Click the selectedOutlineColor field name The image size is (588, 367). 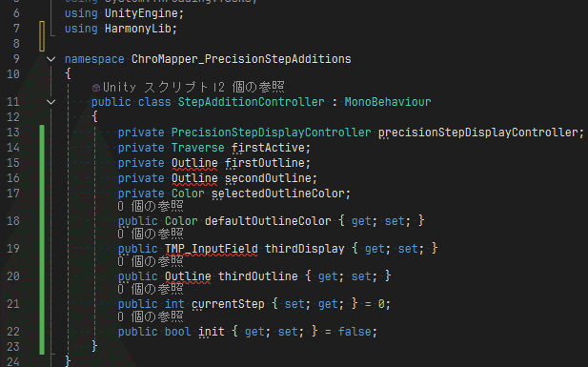tap(278, 194)
